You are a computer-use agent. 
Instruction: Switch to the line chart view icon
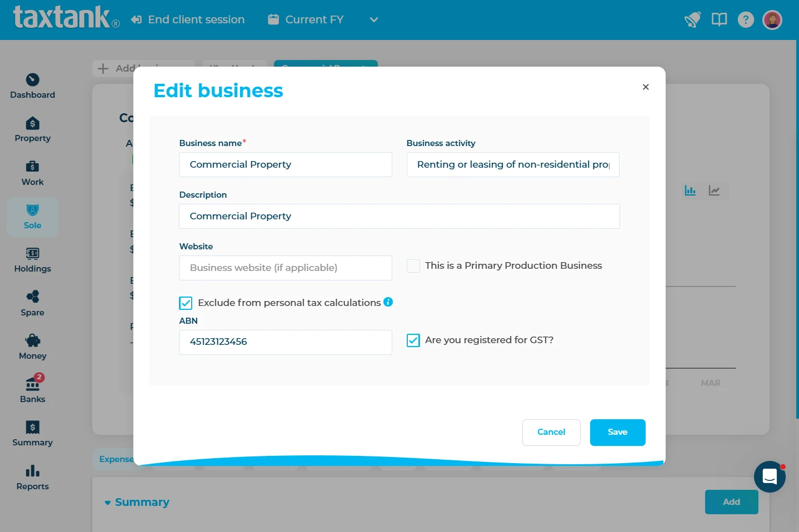point(715,190)
